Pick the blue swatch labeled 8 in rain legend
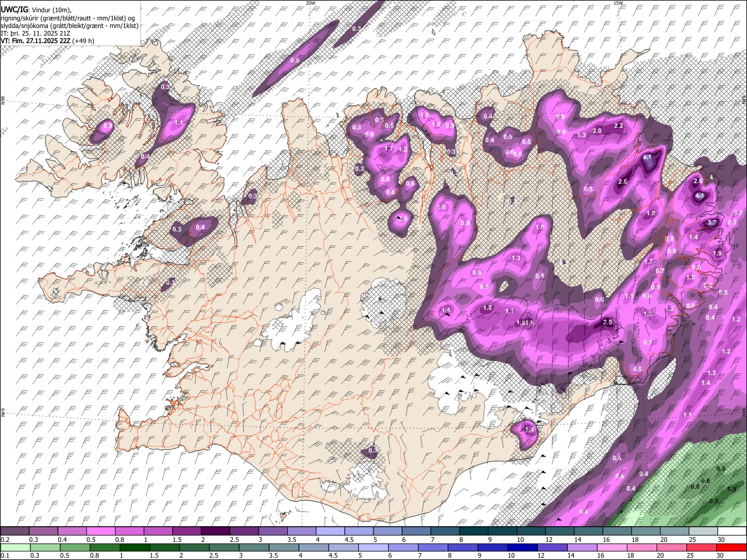The height and width of the screenshot is (560, 747). 462,547
